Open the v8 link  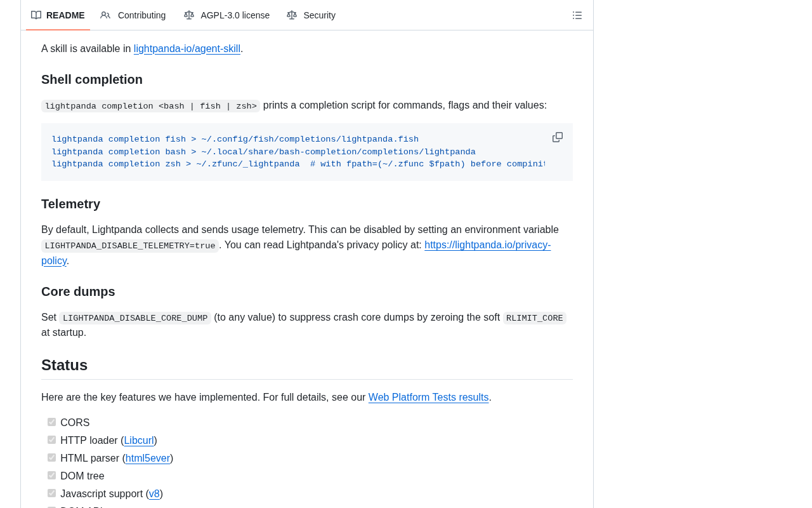[x=154, y=494]
